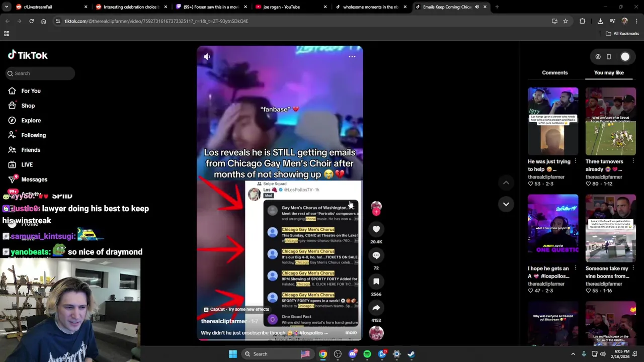The image size is (644, 362).
Task: Click the TikTok logo
Action: point(28,55)
